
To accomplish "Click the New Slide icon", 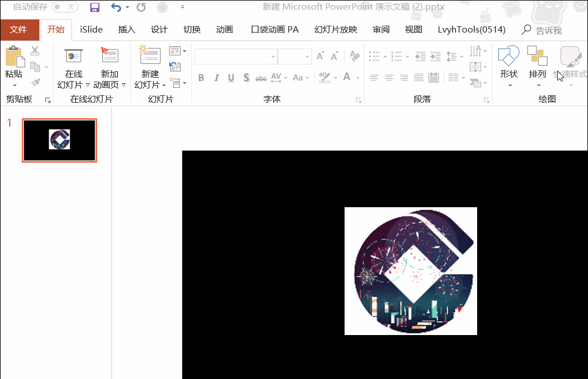I will pos(150,57).
